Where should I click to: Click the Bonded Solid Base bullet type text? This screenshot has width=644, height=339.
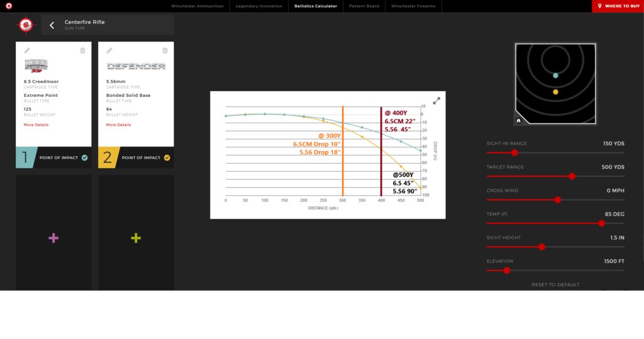pos(128,96)
